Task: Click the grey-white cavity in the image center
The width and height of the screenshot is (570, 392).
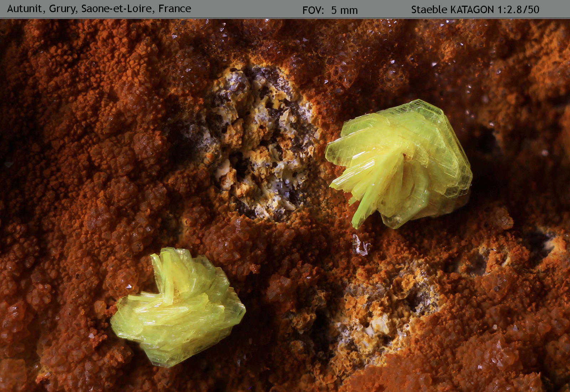Action: point(260,143)
